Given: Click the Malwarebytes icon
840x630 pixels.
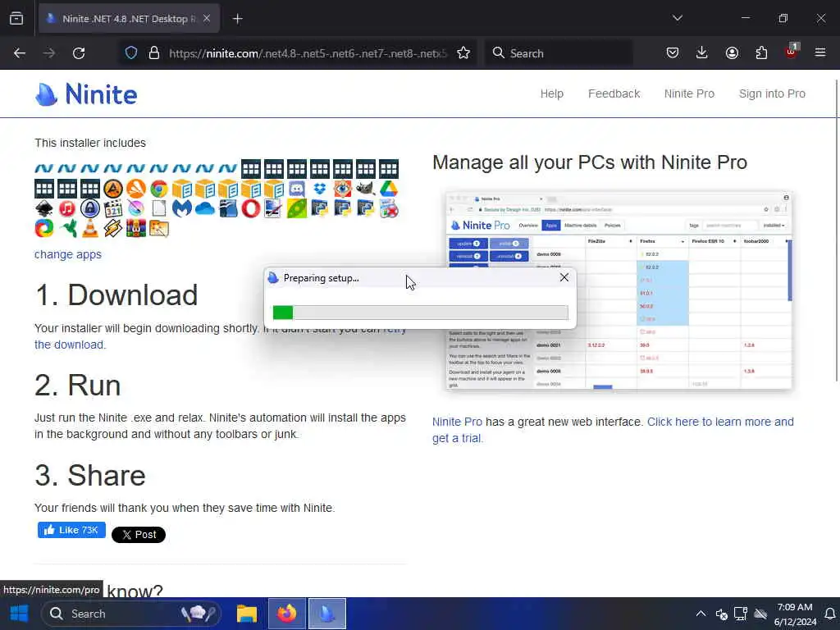Looking at the screenshot, I should (x=182, y=208).
